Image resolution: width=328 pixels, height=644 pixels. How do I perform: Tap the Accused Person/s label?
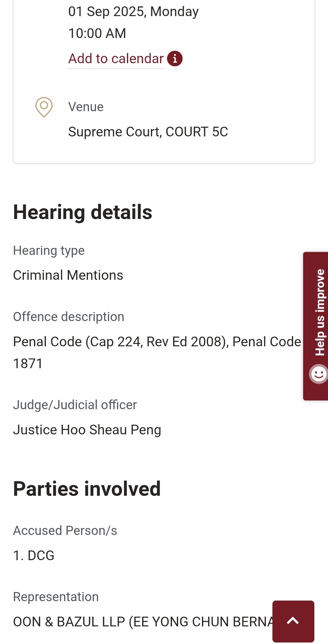tap(65, 531)
